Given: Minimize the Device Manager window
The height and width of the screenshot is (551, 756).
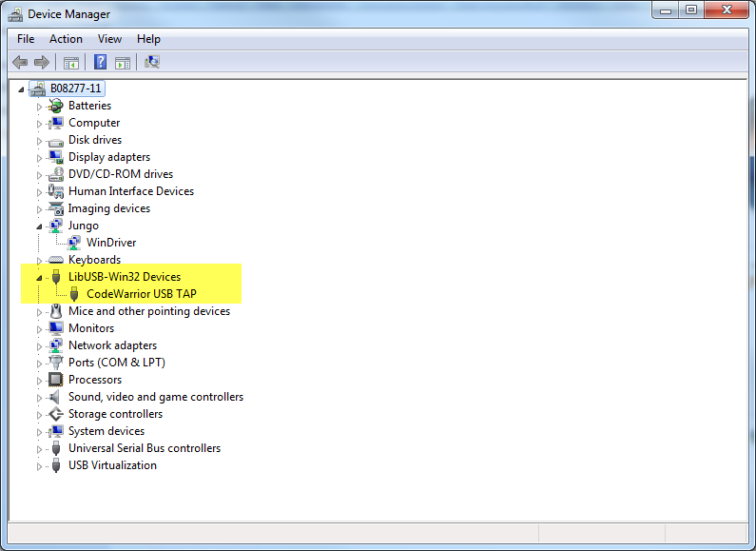Looking at the screenshot, I should (x=666, y=10).
